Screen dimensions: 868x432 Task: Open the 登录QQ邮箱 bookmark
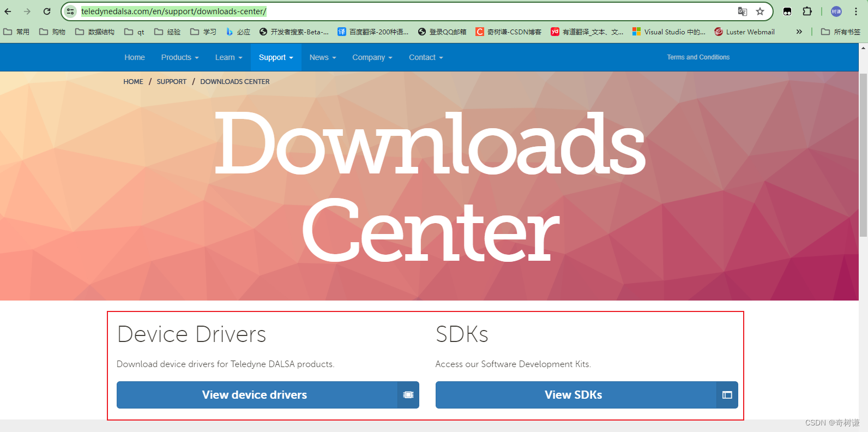click(442, 32)
